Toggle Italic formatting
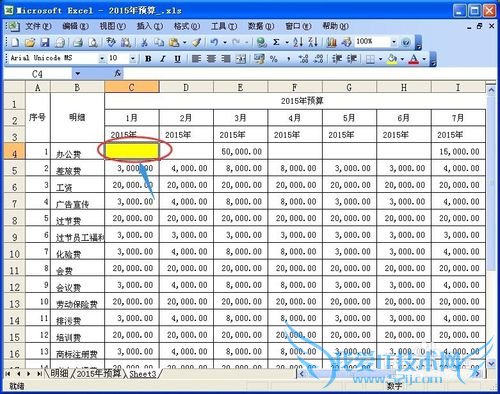The image size is (500, 394). (163, 59)
